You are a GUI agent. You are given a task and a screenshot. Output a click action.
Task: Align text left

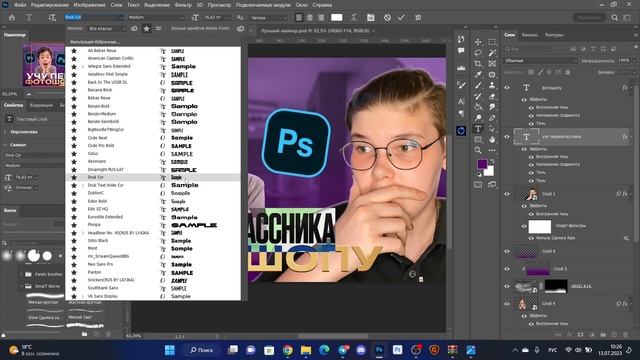tap(299, 18)
